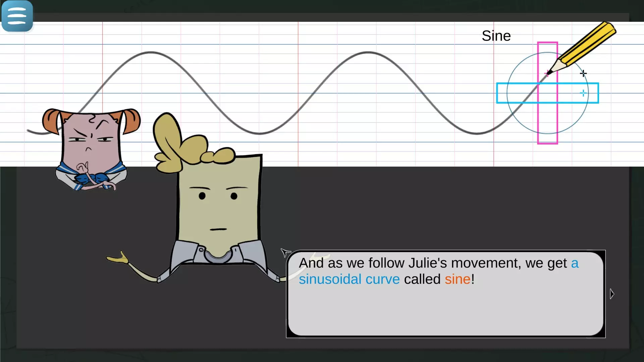
Task: Click the second peak of sine curve
Action: pyautogui.click(x=368, y=52)
